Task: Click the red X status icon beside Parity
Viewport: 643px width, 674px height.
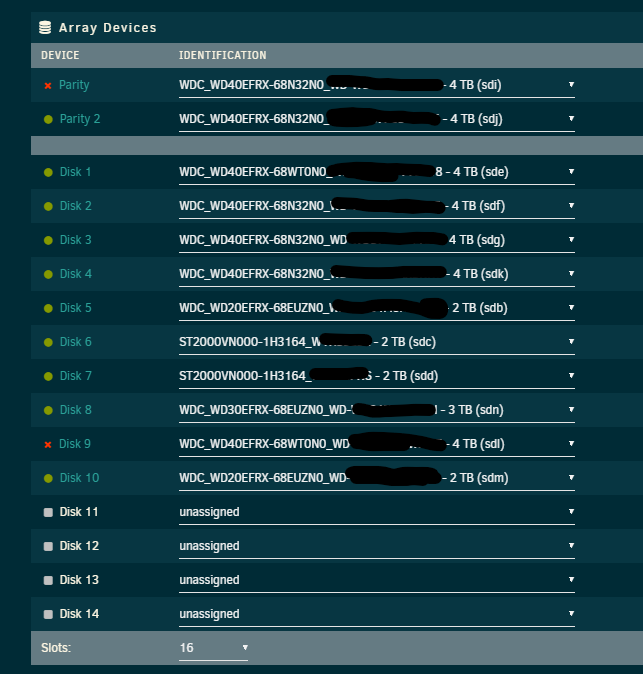Action: click(x=48, y=86)
